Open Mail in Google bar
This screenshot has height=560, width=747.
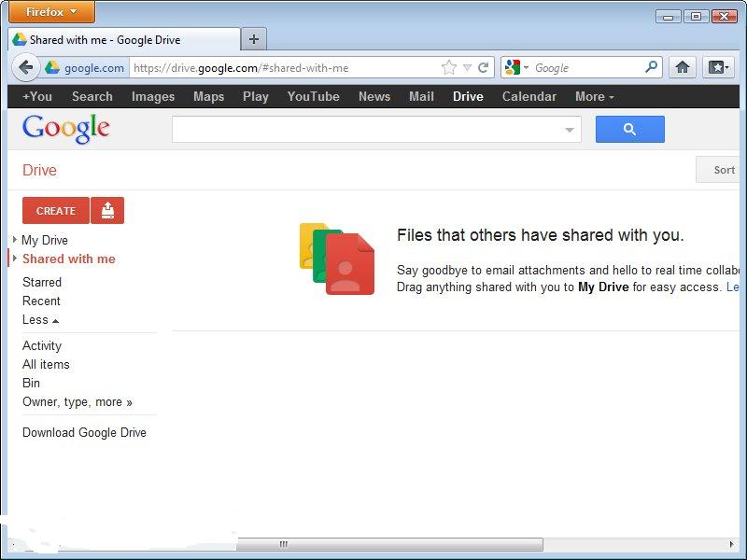[x=421, y=97]
